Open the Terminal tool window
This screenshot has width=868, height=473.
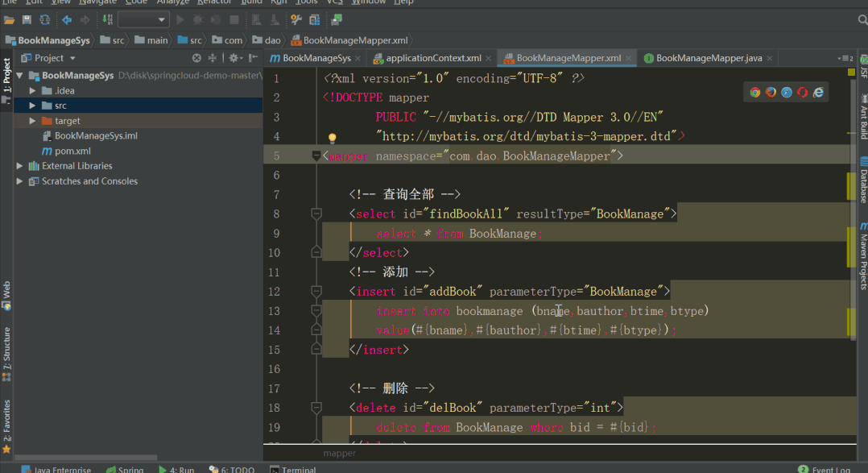(293, 469)
